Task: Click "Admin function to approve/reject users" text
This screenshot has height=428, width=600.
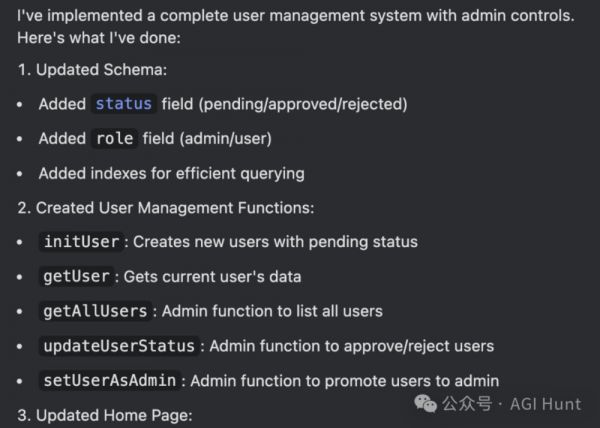Action: pos(351,346)
